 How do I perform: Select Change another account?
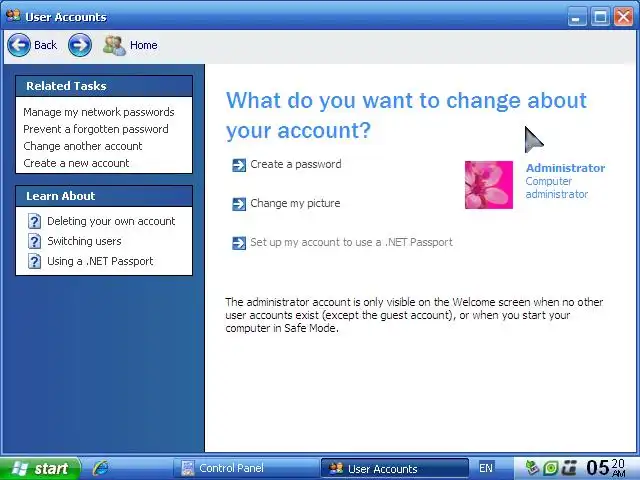pos(83,146)
